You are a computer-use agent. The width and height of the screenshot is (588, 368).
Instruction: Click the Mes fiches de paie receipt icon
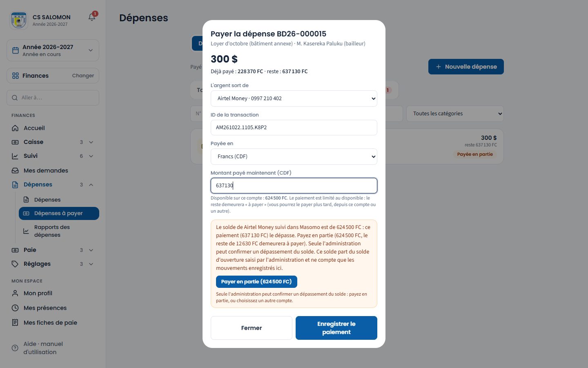click(15, 323)
